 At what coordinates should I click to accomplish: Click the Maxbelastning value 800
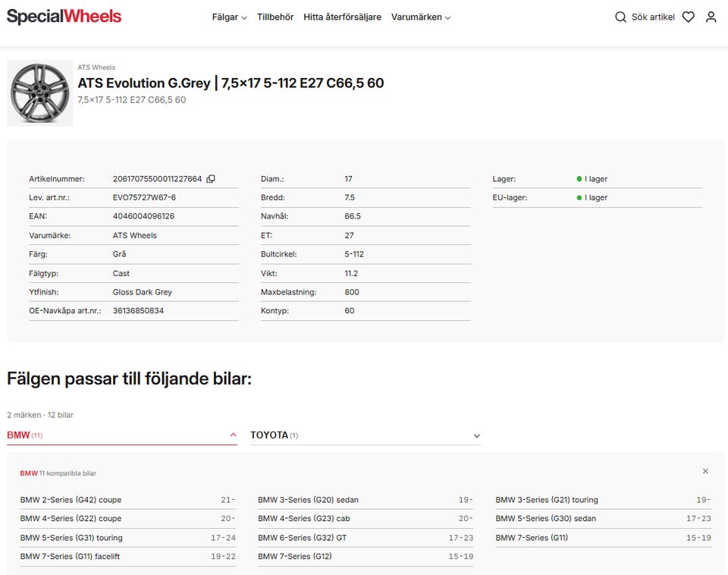[352, 292]
